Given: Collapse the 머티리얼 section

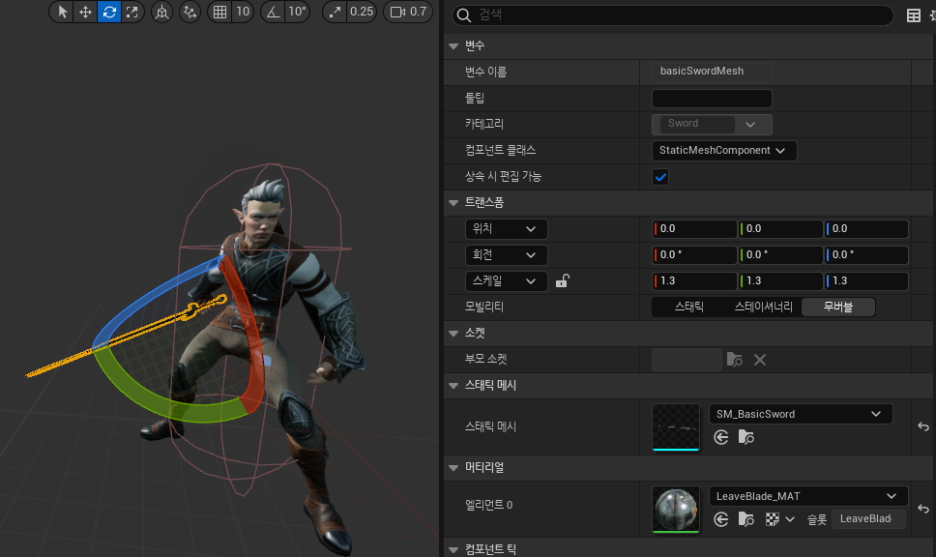Looking at the screenshot, I should point(454,468).
